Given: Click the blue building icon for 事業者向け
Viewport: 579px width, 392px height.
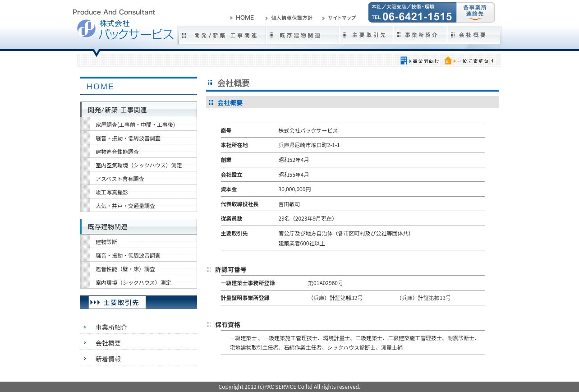Looking at the screenshot, I should (x=404, y=60).
